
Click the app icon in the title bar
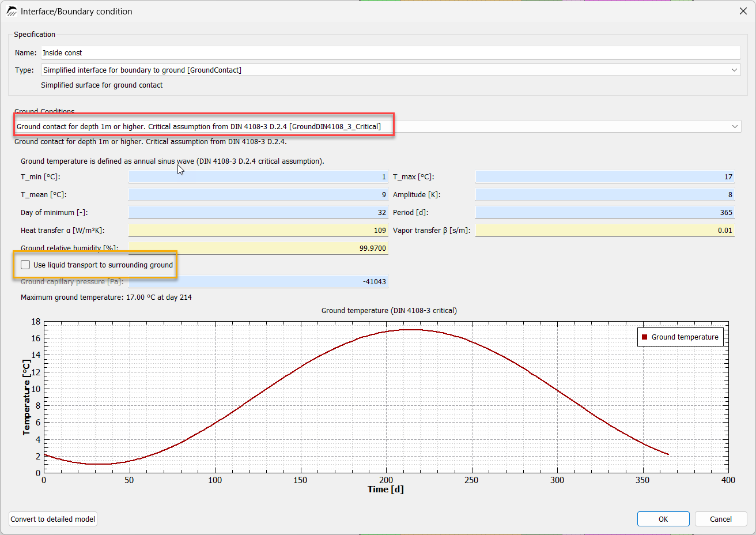pos(12,11)
